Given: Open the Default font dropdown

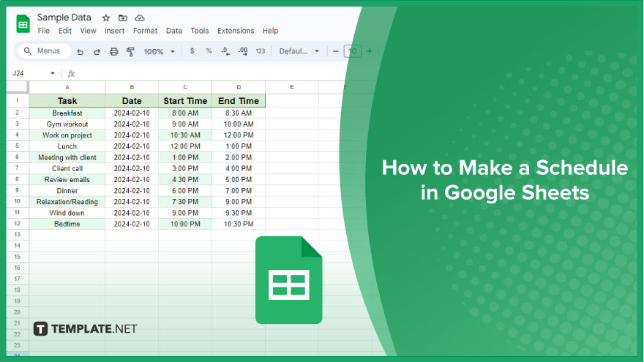Looking at the screenshot, I should (299, 51).
